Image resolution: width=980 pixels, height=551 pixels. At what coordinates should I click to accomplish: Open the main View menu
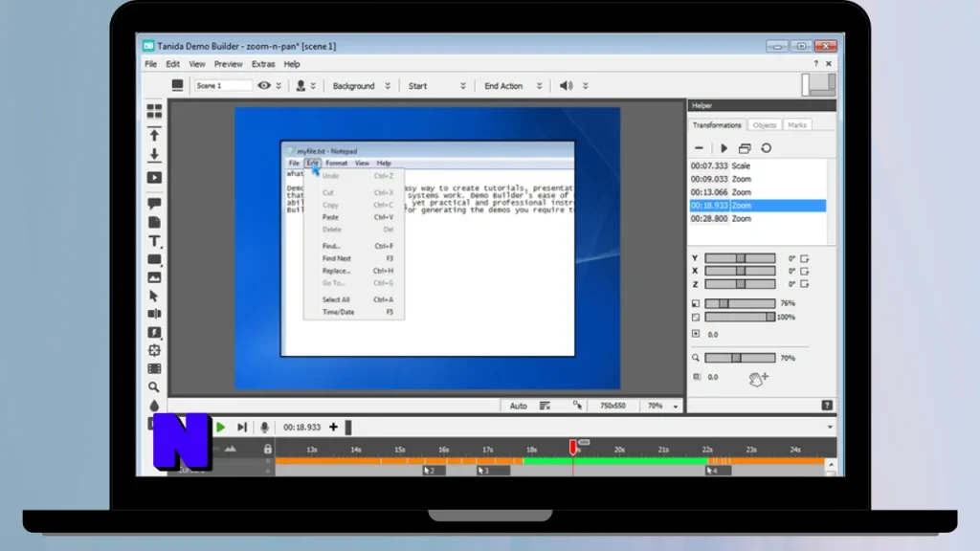(197, 64)
